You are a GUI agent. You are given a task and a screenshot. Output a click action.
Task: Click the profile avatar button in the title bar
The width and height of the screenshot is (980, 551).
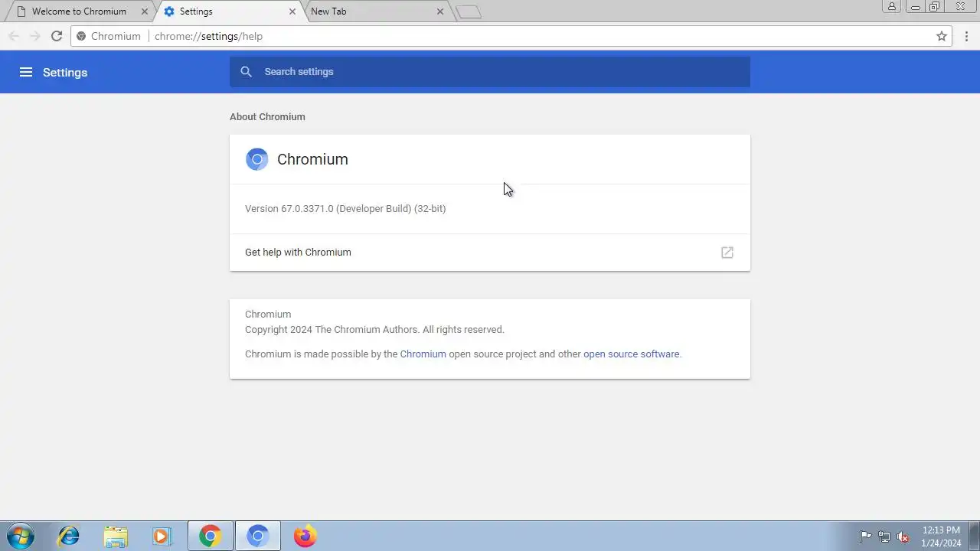point(892,7)
